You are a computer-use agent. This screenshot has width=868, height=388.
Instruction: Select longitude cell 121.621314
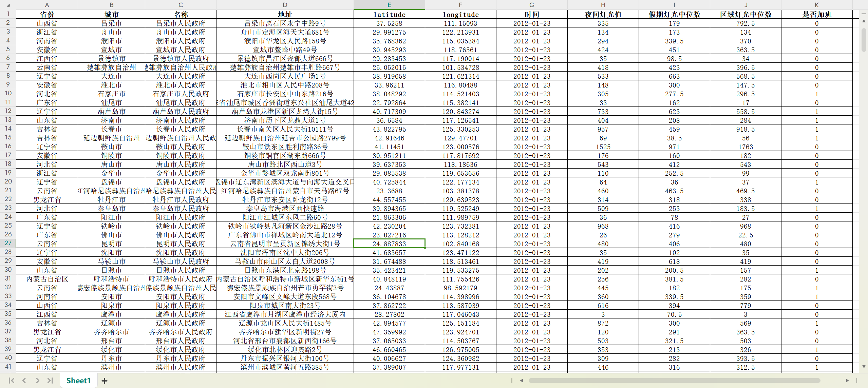point(460,76)
